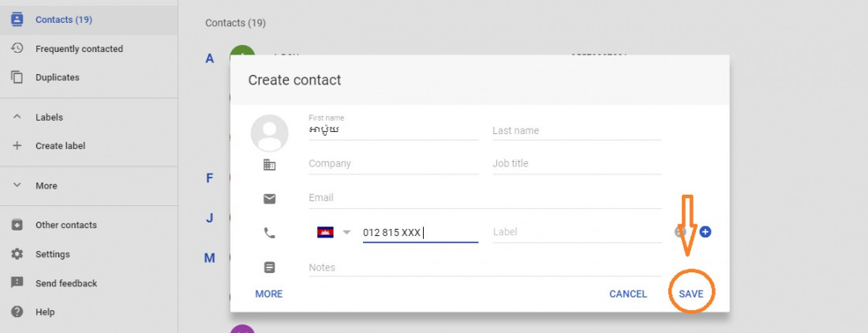Click the blue add phone number plus icon

(705, 232)
